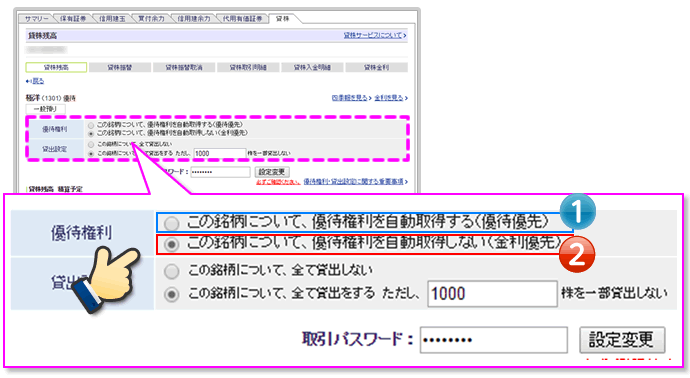Open the 貸株金利 sub-menu

pyautogui.click(x=376, y=67)
